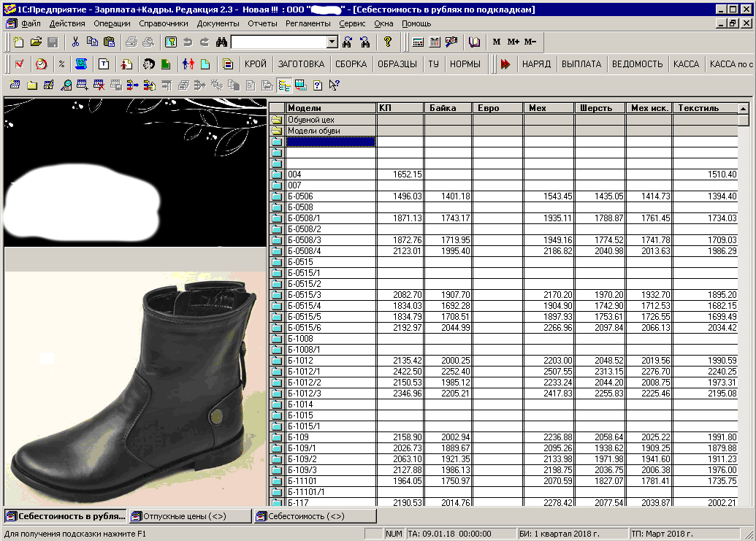Click the table's vertical scrollbar up arrow
This screenshot has height=541, width=756.
(x=744, y=108)
